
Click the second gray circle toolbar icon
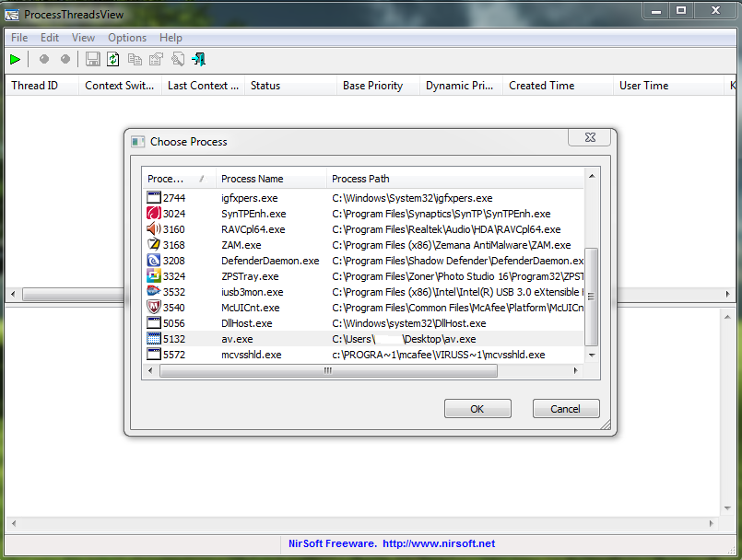[x=65, y=59]
